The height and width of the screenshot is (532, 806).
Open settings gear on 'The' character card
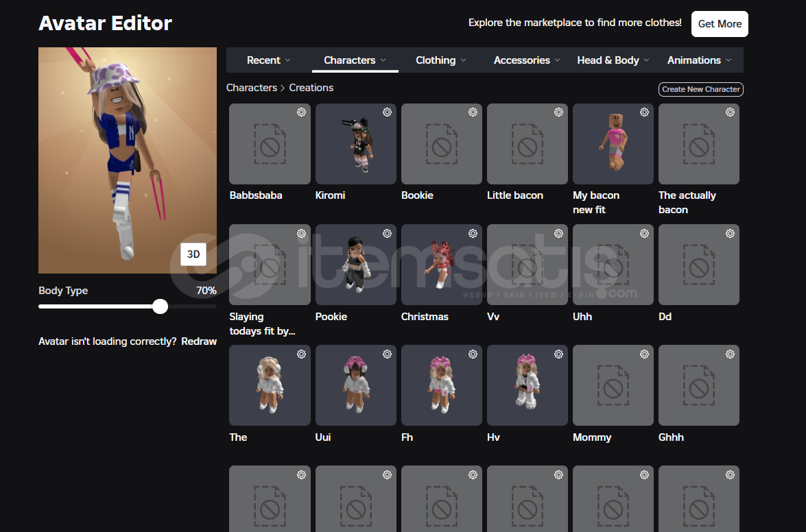(x=301, y=354)
